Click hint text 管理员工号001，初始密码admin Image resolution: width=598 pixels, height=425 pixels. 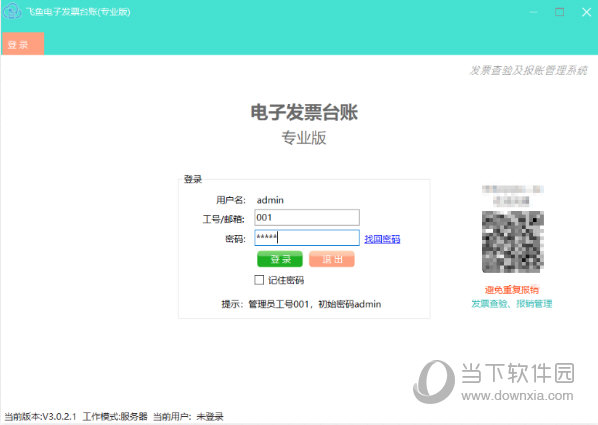point(315,304)
